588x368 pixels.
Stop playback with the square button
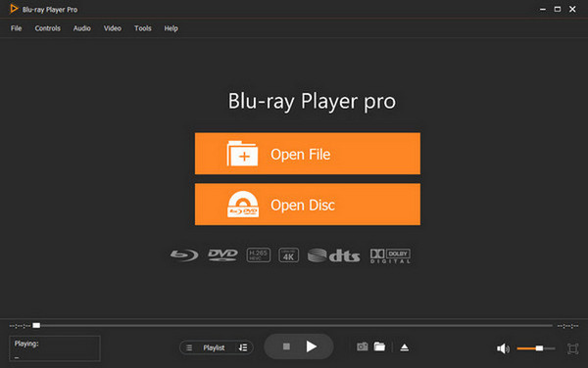(286, 346)
